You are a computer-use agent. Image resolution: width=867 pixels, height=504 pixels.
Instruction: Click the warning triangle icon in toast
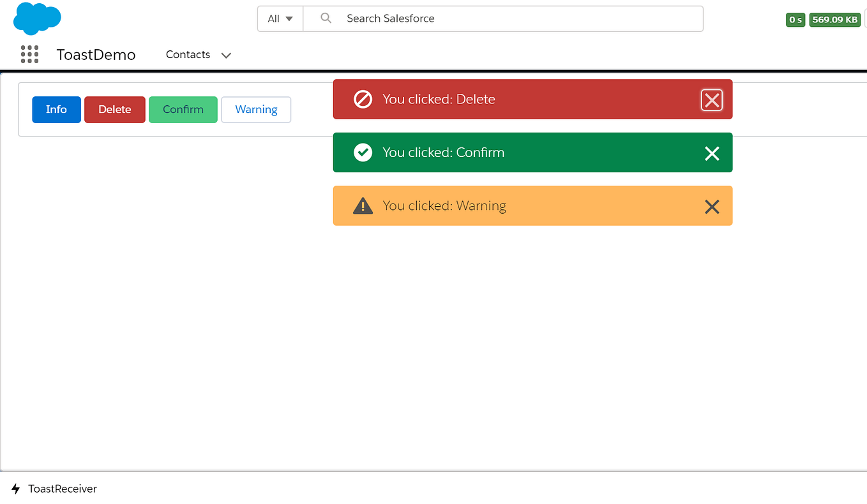(363, 205)
